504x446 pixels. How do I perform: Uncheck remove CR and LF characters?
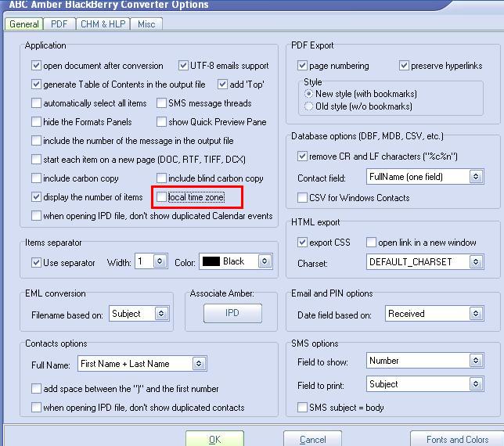tap(302, 156)
